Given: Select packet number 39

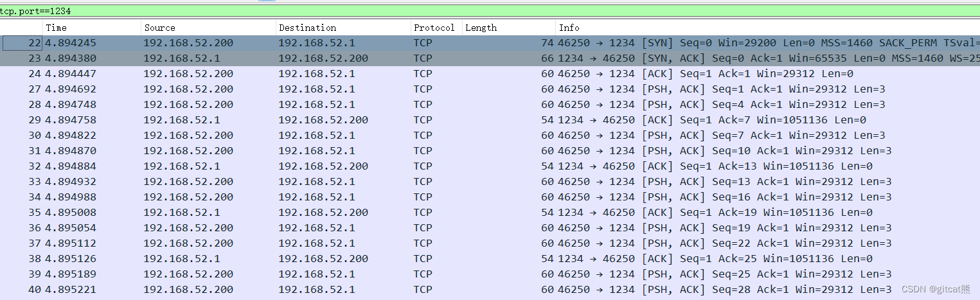Looking at the screenshot, I should click(x=490, y=274).
